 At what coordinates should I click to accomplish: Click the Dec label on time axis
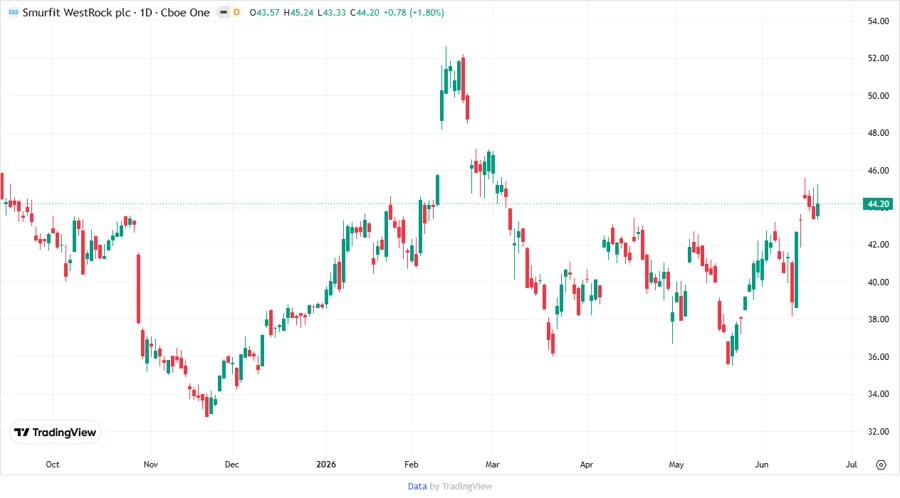232,464
